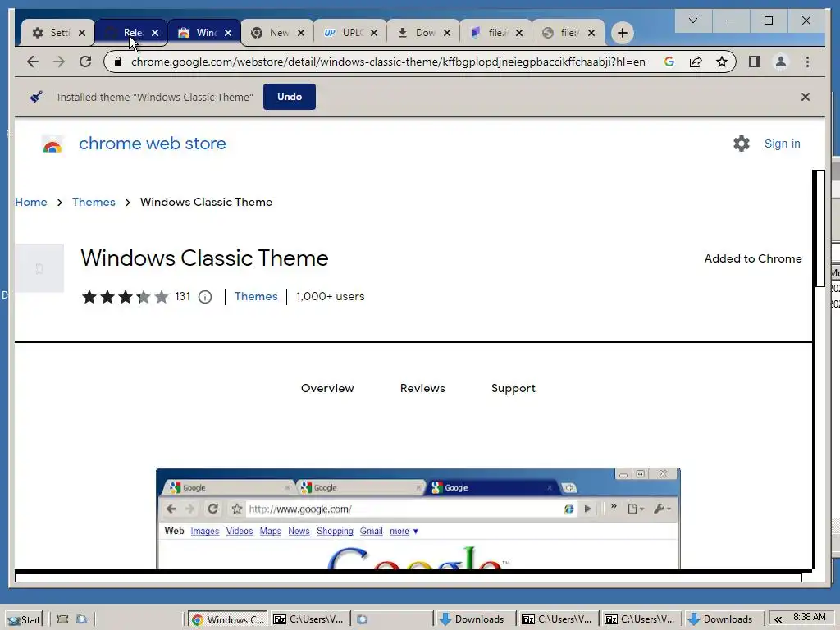Reload the current page
Image resolution: width=840 pixels, height=630 pixels.
coord(85,62)
